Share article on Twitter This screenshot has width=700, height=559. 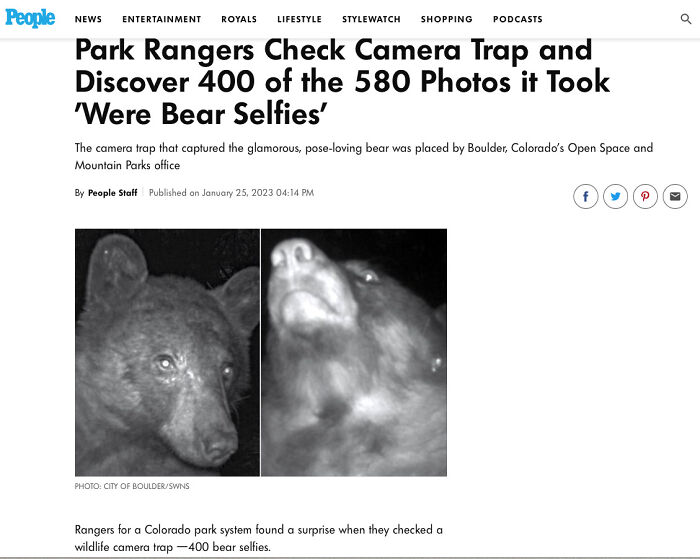tap(616, 196)
